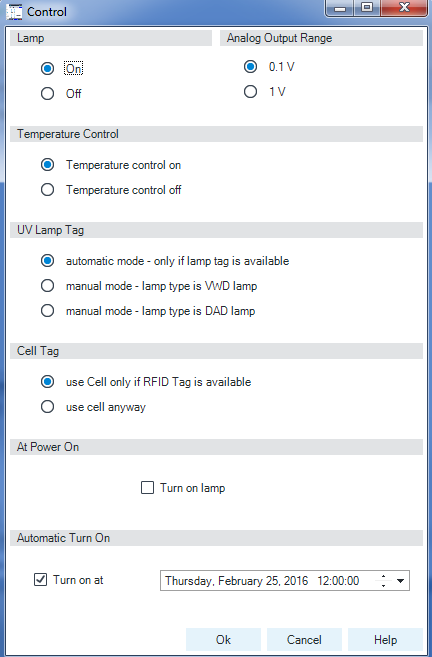Select Temperature control on option
The height and width of the screenshot is (657, 432).
(x=47, y=165)
